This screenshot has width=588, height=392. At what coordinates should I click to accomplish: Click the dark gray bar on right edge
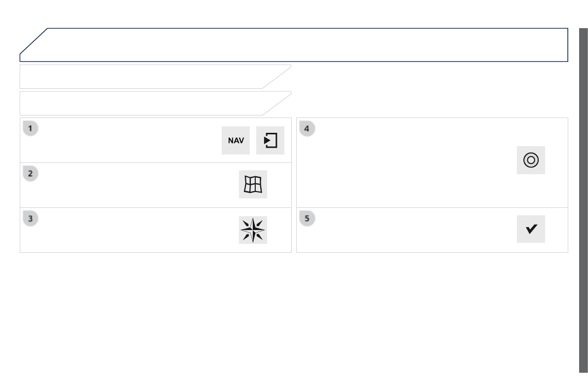pyautogui.click(x=583, y=197)
